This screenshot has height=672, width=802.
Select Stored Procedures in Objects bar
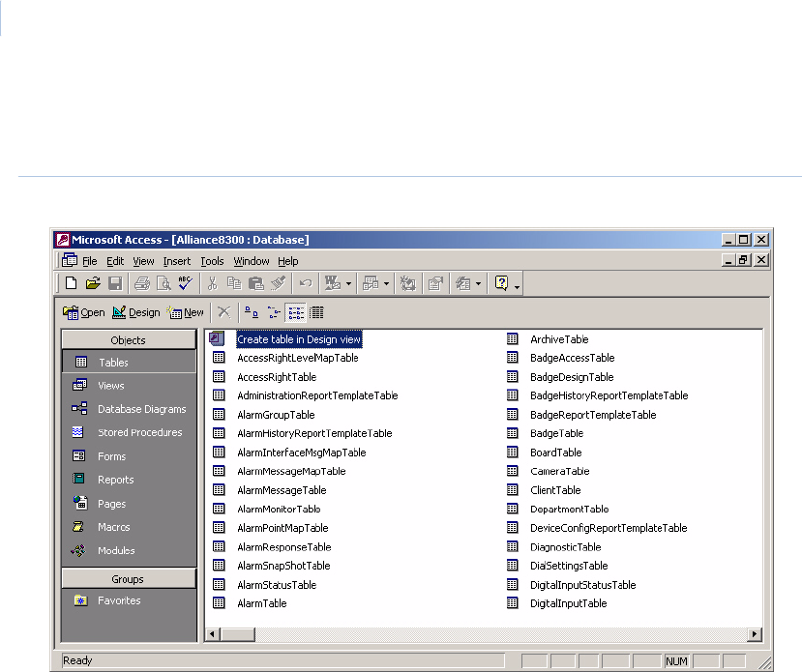pos(129,432)
